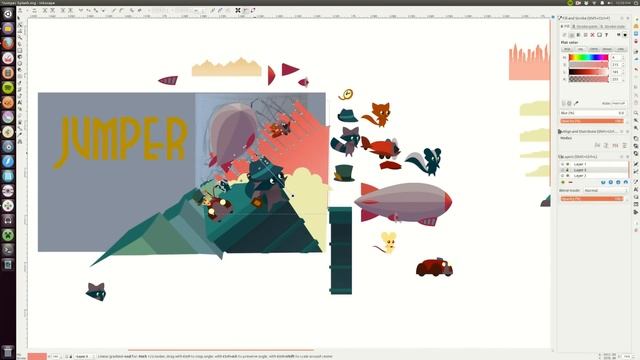Toggle lock on selected middle layer
The image size is (640, 360).
568,170
